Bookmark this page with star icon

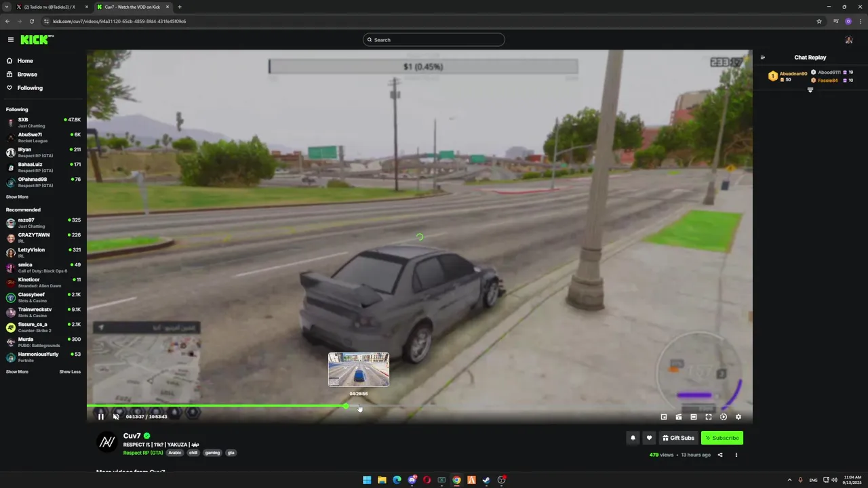pos(819,21)
